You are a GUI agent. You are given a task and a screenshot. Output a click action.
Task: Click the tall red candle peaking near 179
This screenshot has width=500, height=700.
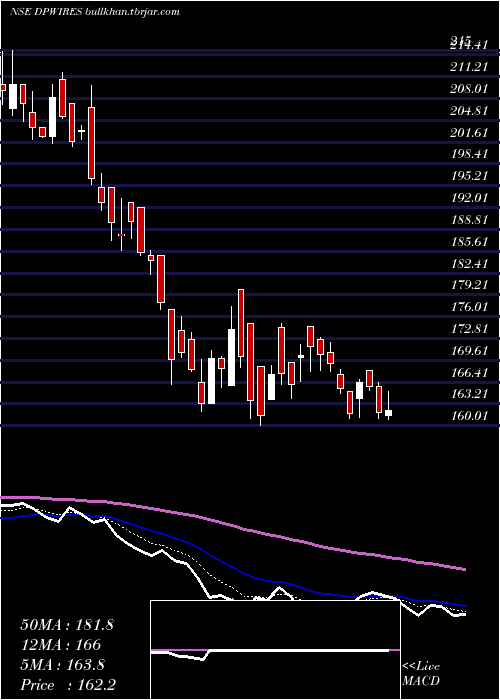pyautogui.click(x=241, y=323)
